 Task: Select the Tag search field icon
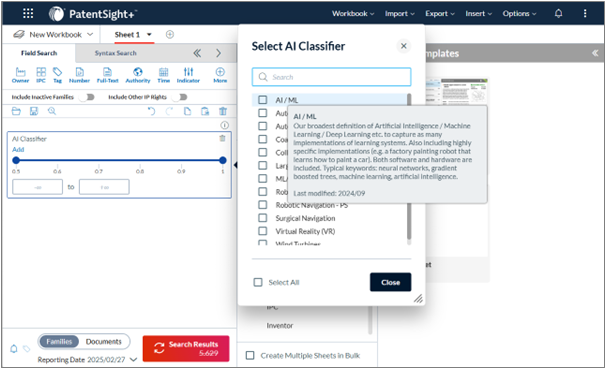(57, 75)
